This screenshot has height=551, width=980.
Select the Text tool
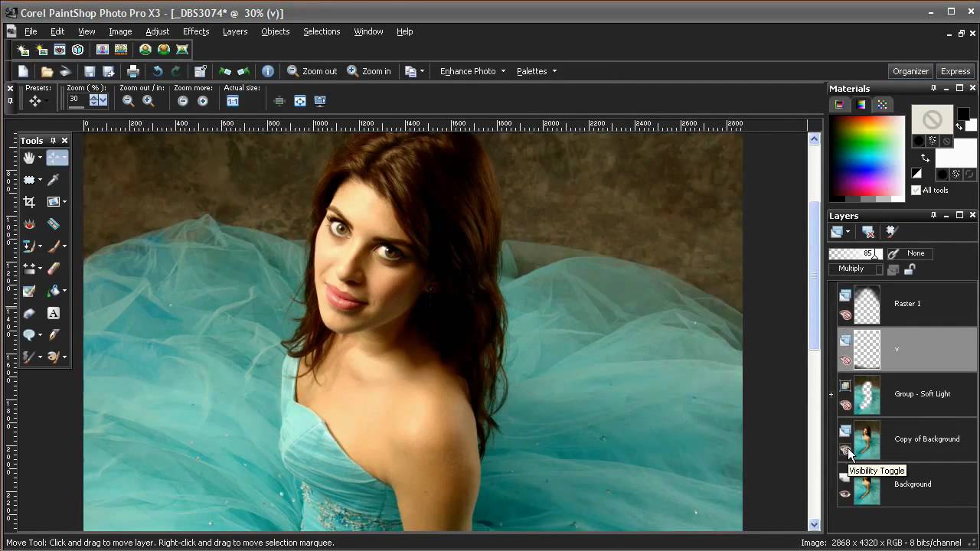[54, 313]
